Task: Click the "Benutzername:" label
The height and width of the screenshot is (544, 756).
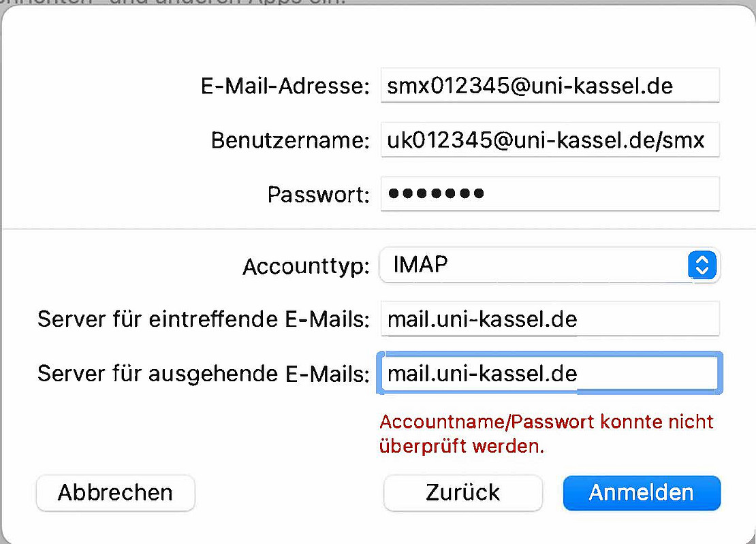Action: pos(290,141)
